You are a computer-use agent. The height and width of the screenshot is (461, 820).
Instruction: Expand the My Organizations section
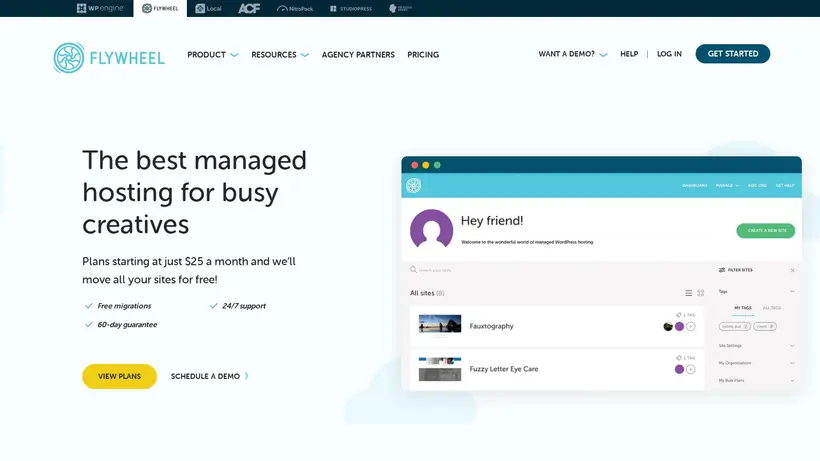[757, 363]
